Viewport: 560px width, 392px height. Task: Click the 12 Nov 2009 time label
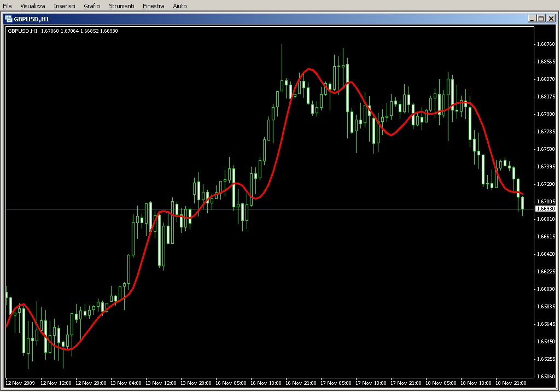[x=20, y=383]
